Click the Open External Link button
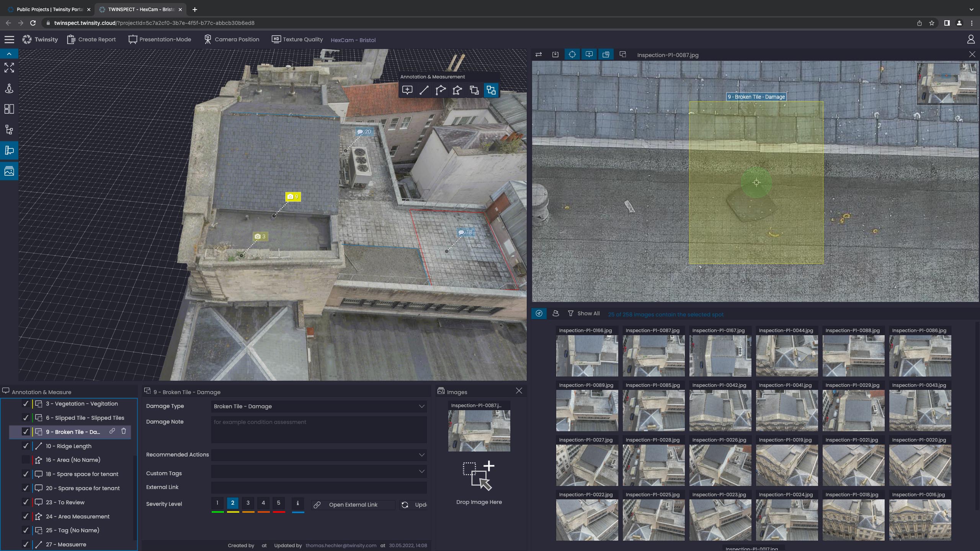 point(353,505)
